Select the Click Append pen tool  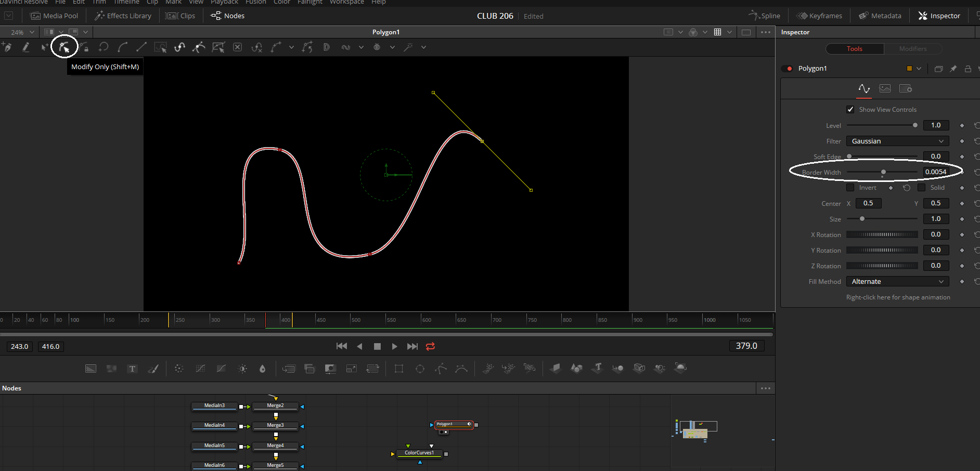point(7,47)
